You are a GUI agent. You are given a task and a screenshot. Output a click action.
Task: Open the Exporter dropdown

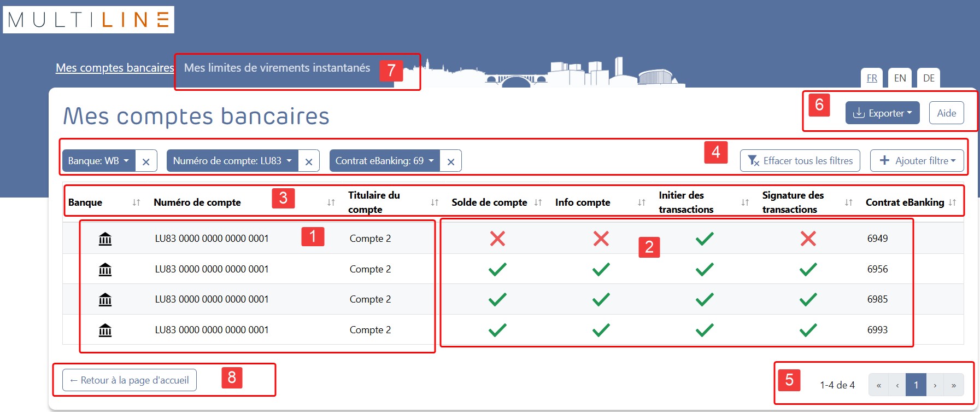pos(882,113)
